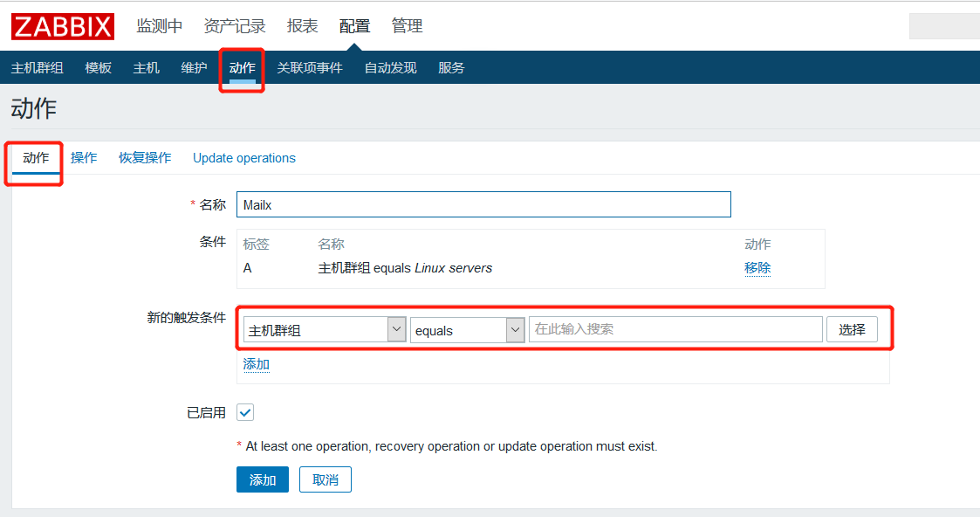Open the 监测中 top menu
The image size is (980, 517).
click(x=160, y=26)
